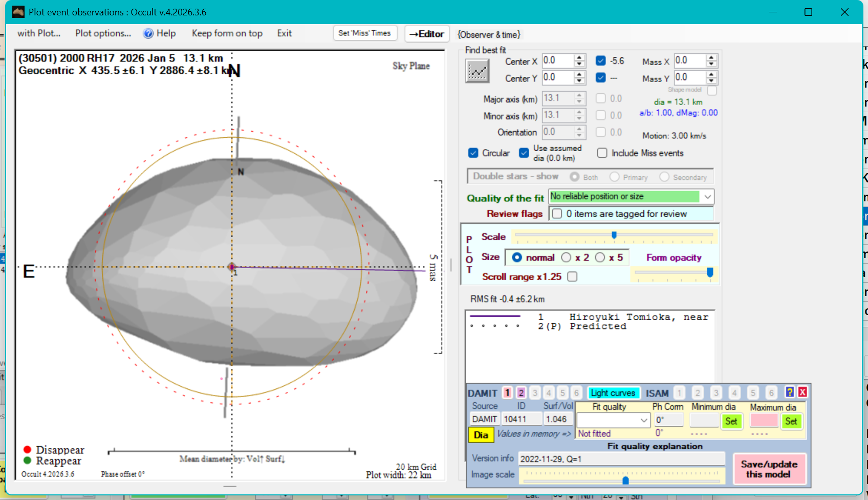Select DAMIT model number 2

521,392
